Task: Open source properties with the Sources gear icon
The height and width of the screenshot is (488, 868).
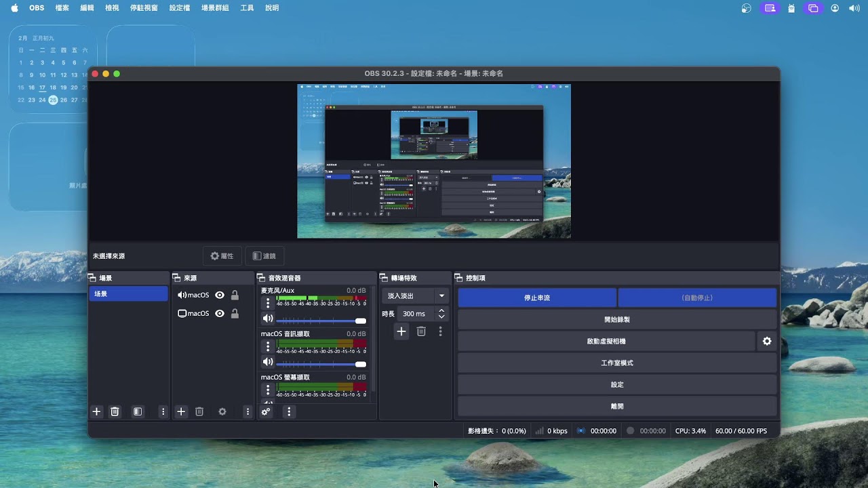Action: 222,411
